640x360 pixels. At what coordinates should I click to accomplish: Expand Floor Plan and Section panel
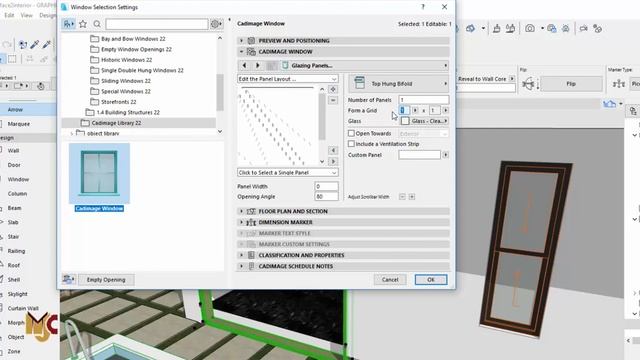click(x=241, y=211)
